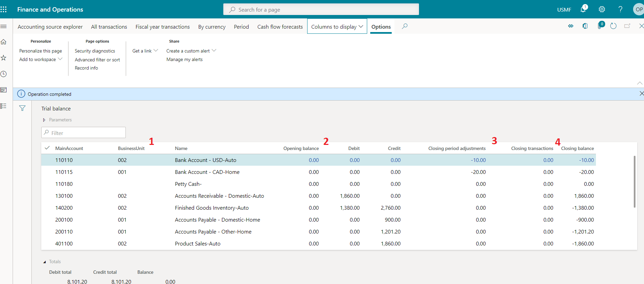Click the grid vertical scrollbar
The height and width of the screenshot is (284, 644).
[634, 181]
